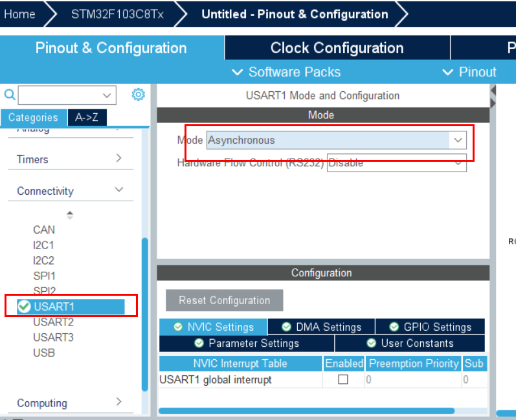Viewport: 516px width, 420px height.
Task: Click the USART1 global interrupt row label
Action: pyautogui.click(x=216, y=380)
